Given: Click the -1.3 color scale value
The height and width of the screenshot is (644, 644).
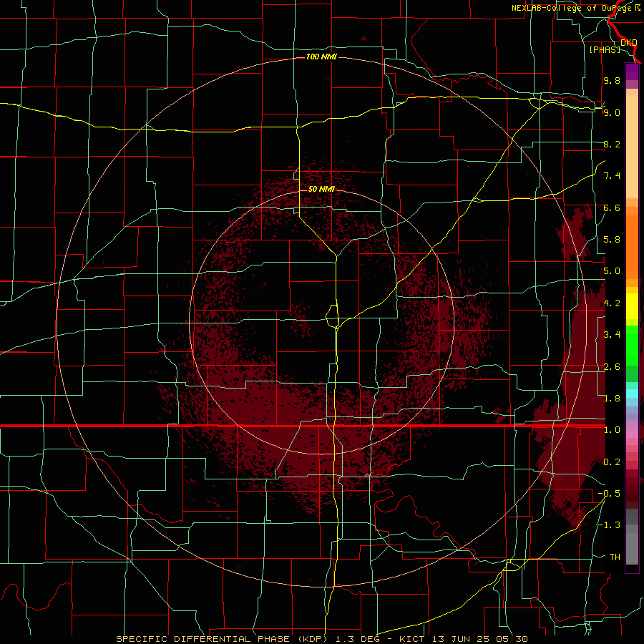Looking at the screenshot, I should 609,525.
